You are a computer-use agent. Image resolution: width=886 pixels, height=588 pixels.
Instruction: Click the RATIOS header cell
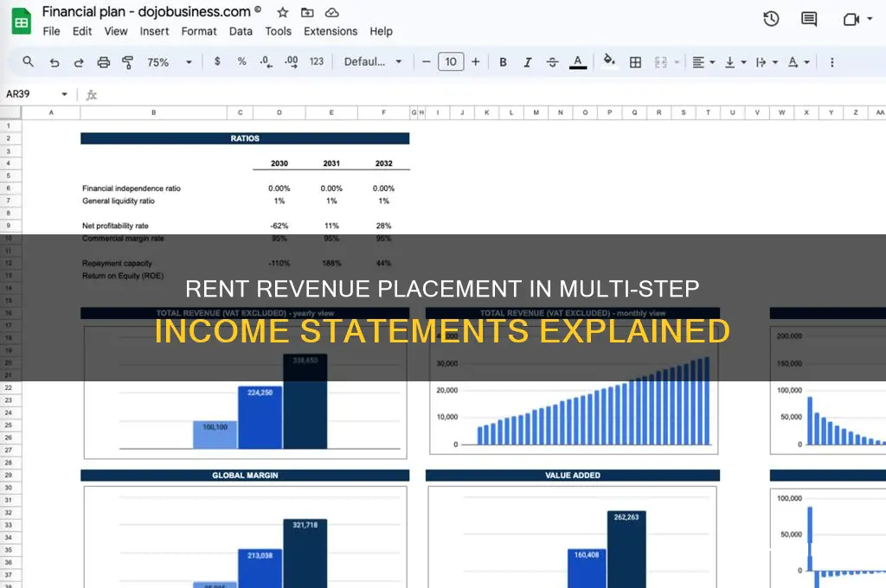click(245, 138)
